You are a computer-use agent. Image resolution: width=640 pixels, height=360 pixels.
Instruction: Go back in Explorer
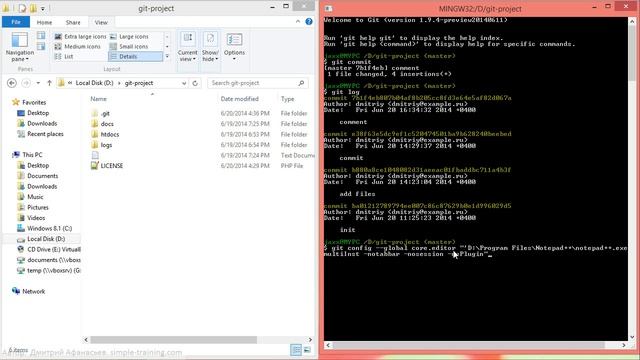coord(12,83)
